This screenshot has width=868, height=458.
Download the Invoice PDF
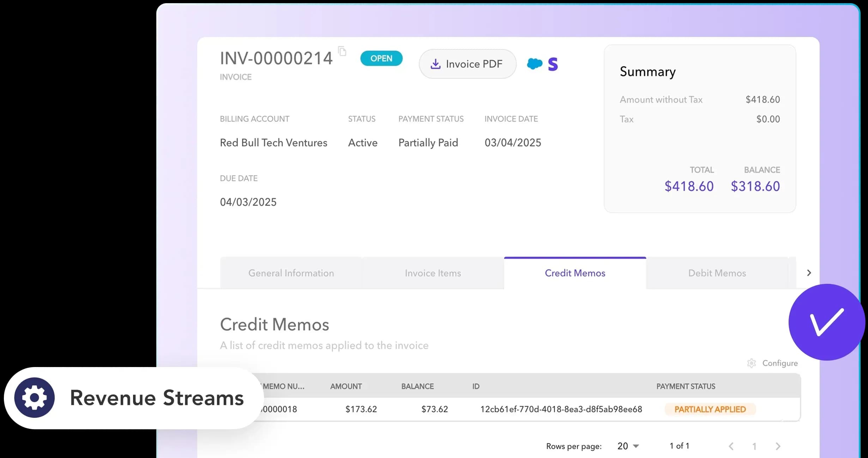click(x=467, y=64)
